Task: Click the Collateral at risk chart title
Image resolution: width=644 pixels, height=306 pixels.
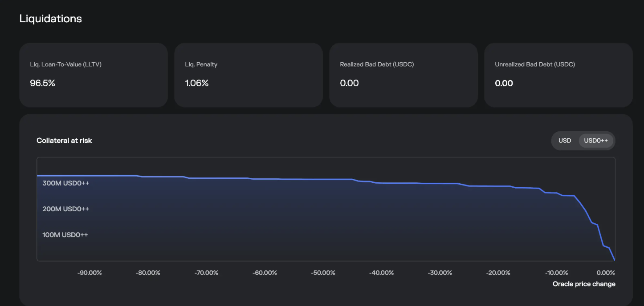Action: 64,141
